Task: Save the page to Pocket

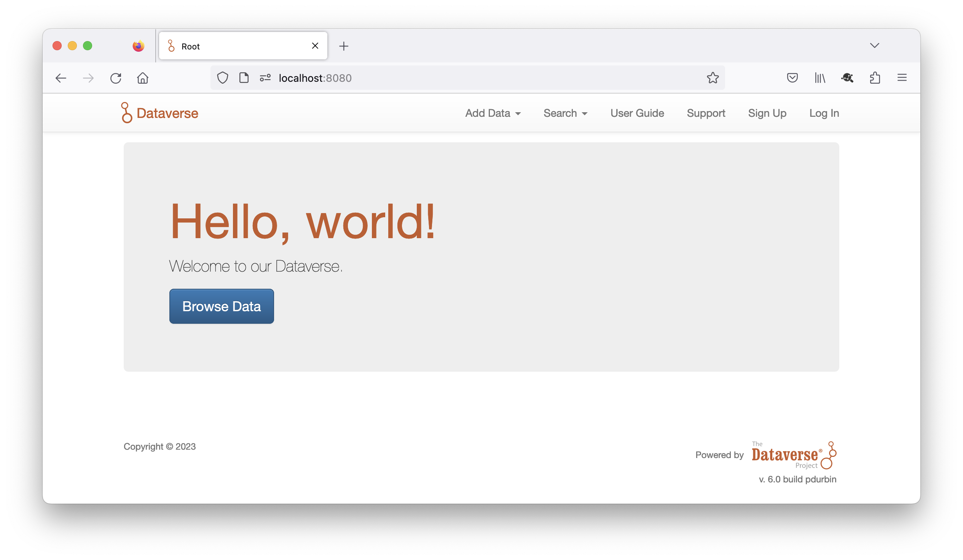Action: pyautogui.click(x=792, y=78)
